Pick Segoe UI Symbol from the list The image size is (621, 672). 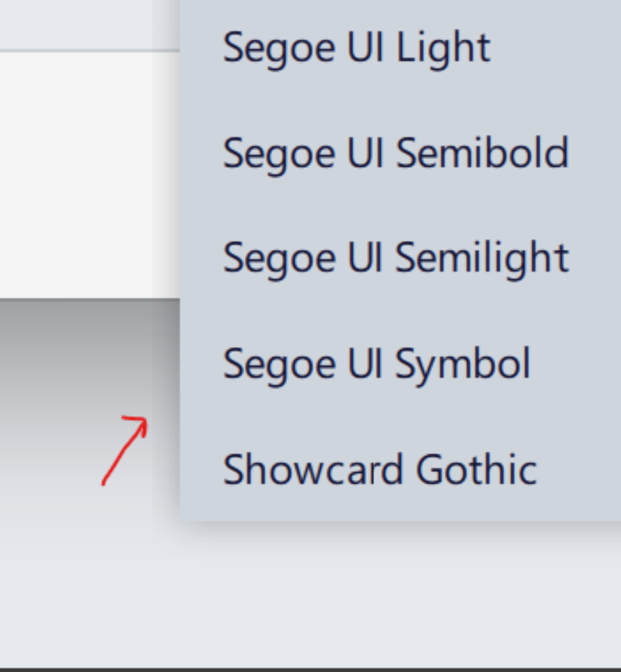point(378,363)
